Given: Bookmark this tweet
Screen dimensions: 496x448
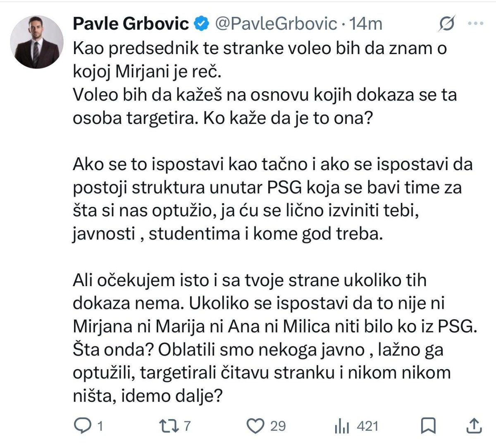Looking at the screenshot, I should (428, 425).
